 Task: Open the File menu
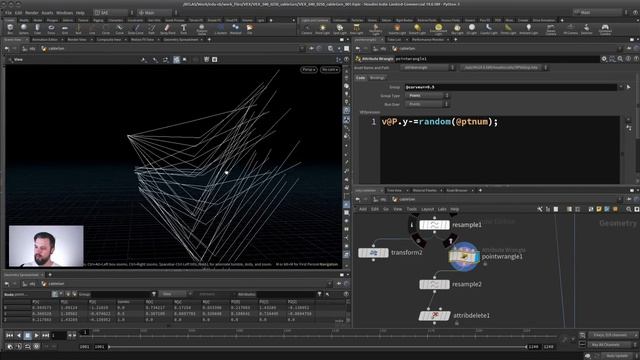(9, 13)
